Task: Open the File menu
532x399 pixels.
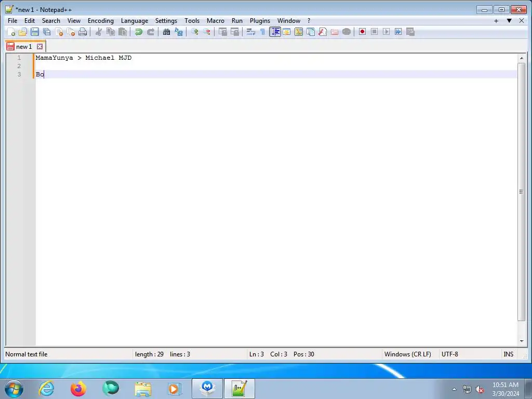Action: pos(12,21)
